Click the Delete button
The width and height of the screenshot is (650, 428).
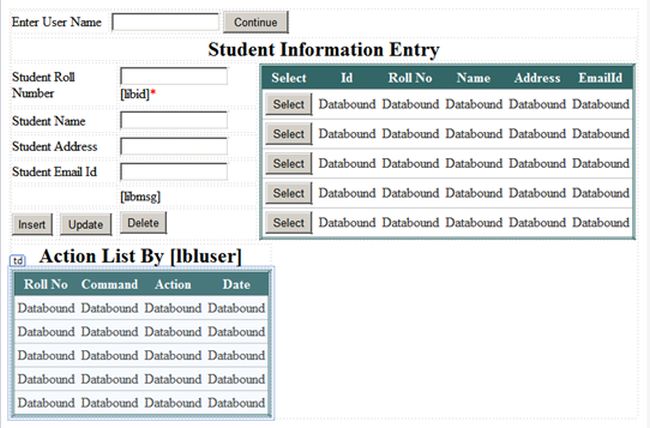pyautogui.click(x=143, y=223)
